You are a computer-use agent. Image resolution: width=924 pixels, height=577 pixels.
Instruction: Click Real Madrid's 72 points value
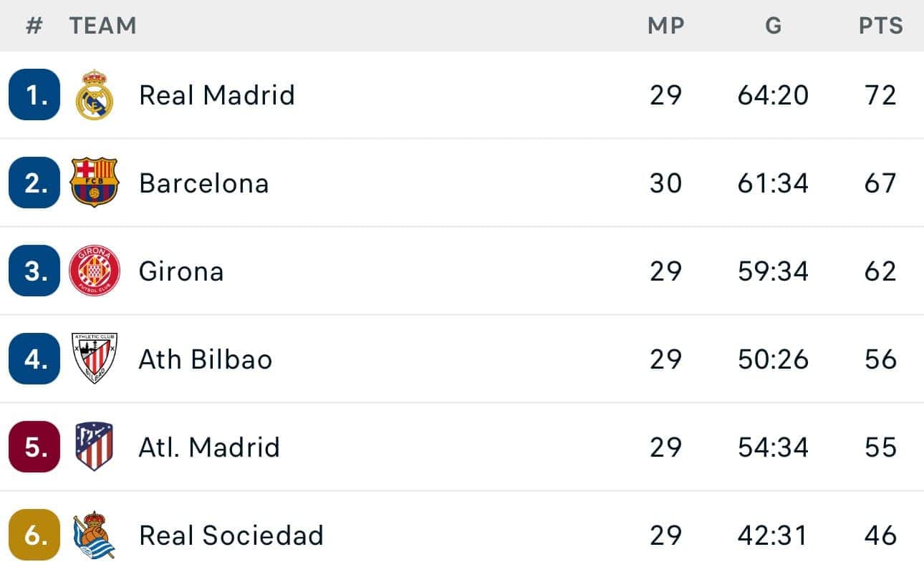[880, 95]
